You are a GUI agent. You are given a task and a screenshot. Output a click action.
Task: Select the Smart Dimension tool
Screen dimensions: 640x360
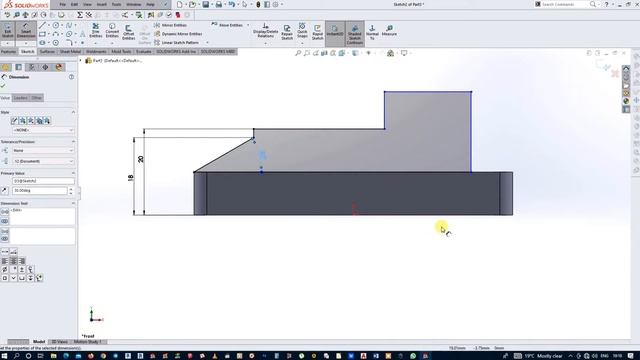click(26, 31)
